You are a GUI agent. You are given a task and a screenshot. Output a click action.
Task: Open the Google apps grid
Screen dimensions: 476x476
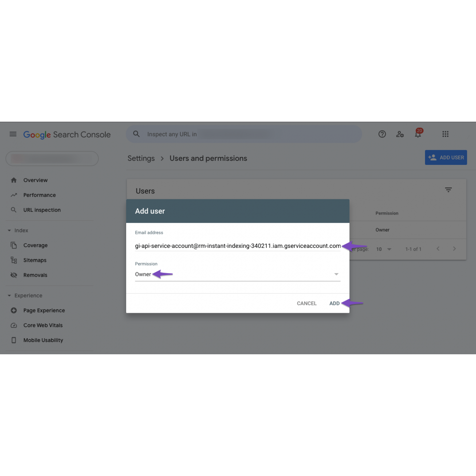pos(445,134)
